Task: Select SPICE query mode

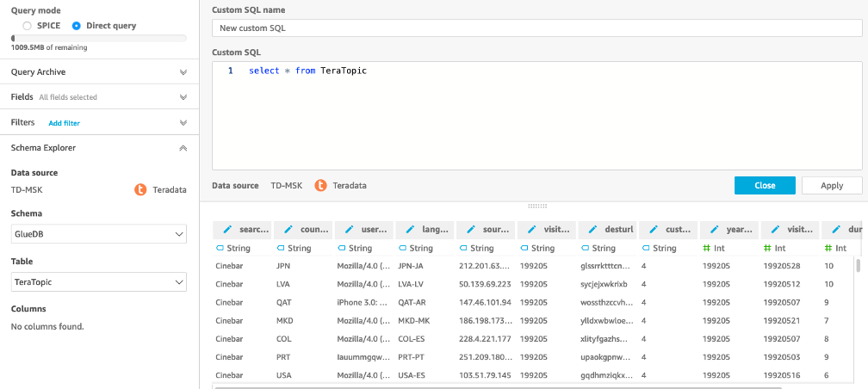Action: coord(27,26)
